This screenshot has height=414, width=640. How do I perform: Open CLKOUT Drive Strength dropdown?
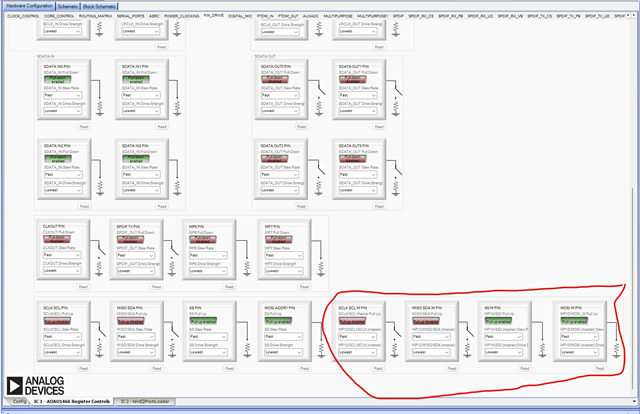point(62,271)
